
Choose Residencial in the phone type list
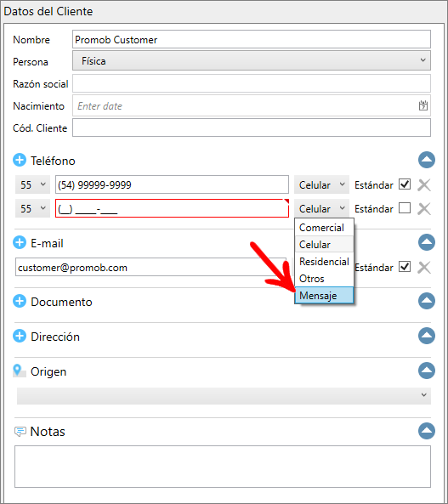pos(324,262)
